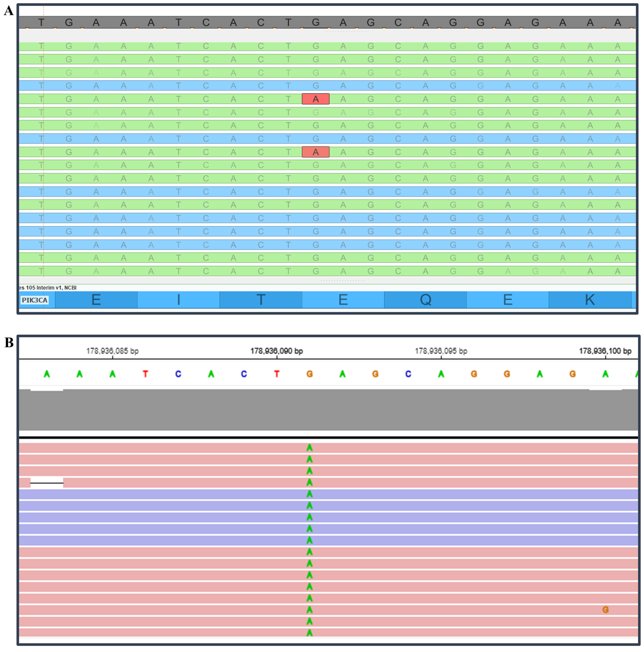Click the blue C base in the reference sequence
Image resolution: width=644 pixels, height=652 pixels.
click(178, 374)
